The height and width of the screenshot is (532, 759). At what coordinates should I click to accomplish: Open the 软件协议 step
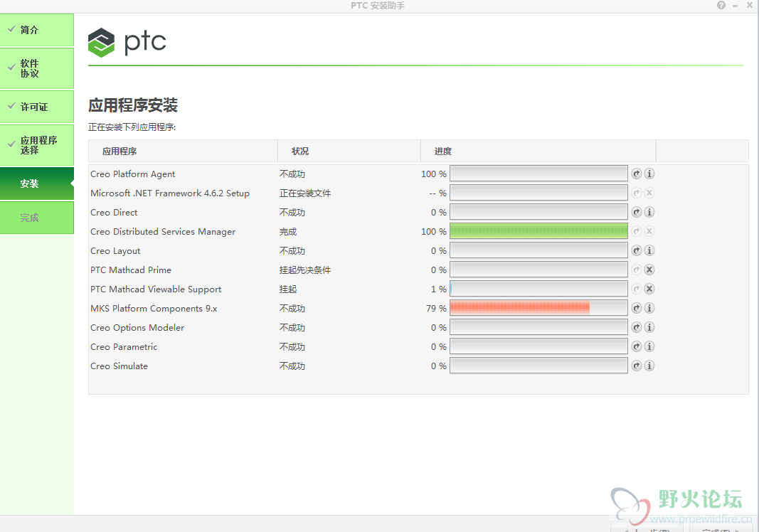(37, 68)
